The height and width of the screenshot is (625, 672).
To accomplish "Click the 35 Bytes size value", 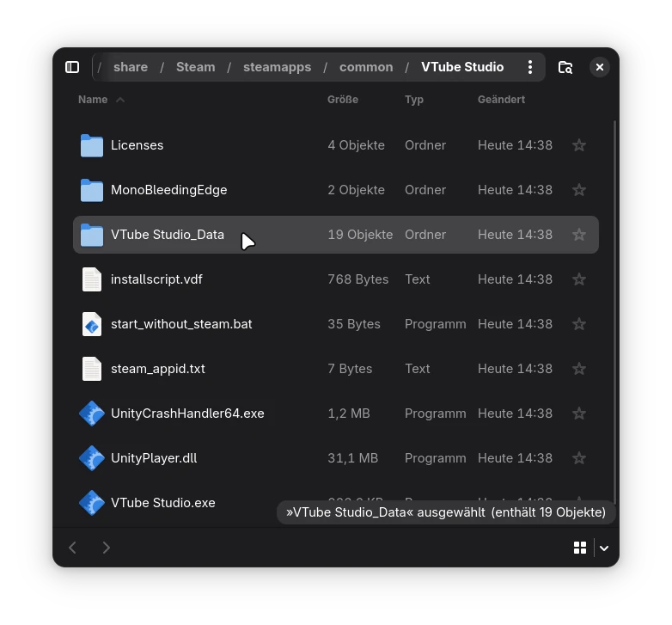I will coord(354,324).
